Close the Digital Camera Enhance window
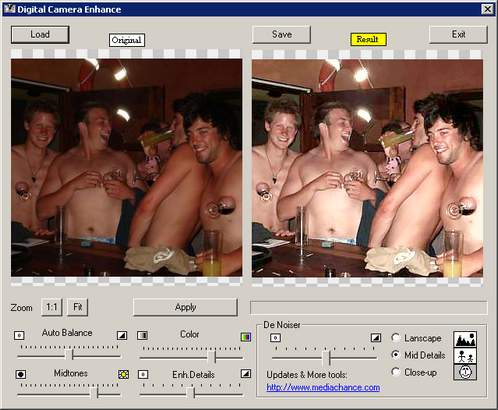This screenshot has width=498, height=410. pyautogui.click(x=487, y=9)
